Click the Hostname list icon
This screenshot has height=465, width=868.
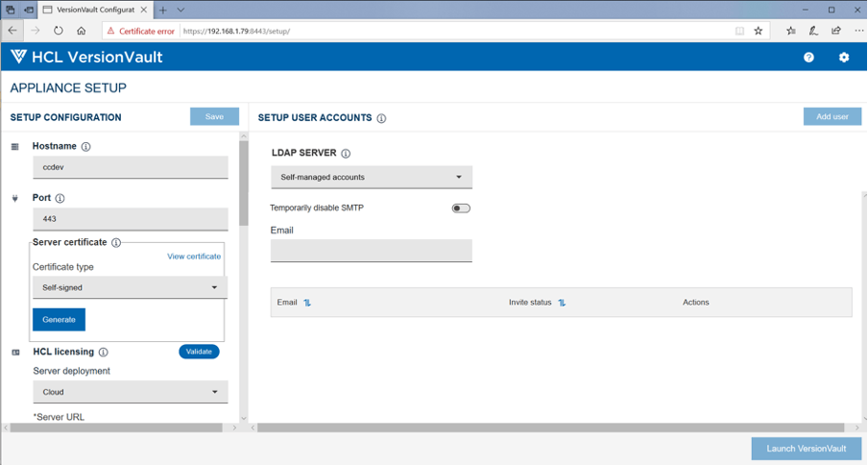pos(15,147)
